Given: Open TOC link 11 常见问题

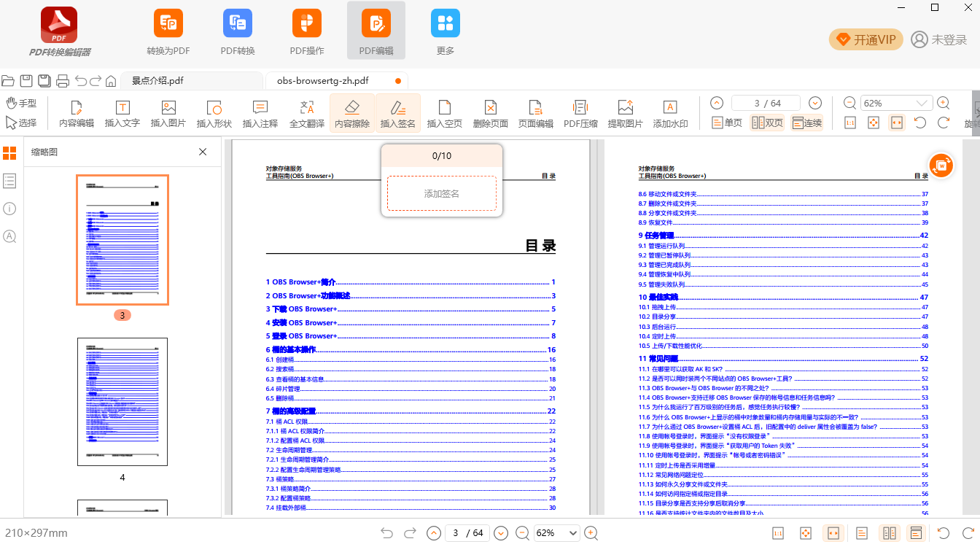Looking at the screenshot, I should [783, 359].
